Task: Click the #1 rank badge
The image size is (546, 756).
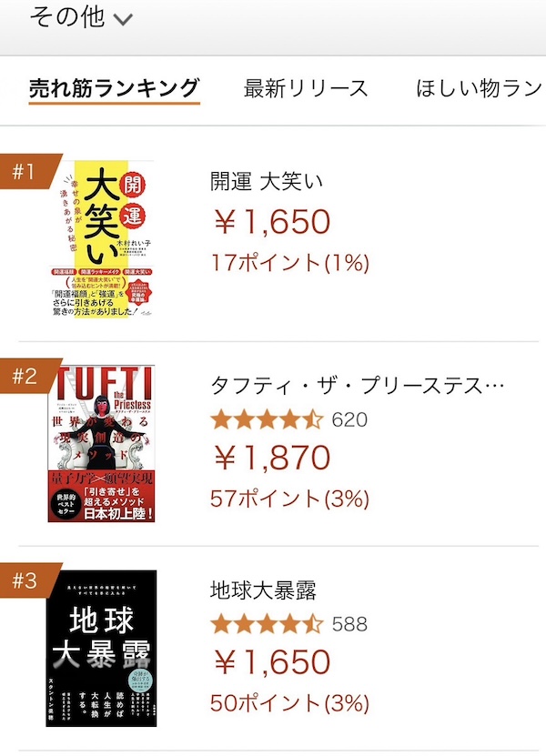Action: [x=25, y=171]
